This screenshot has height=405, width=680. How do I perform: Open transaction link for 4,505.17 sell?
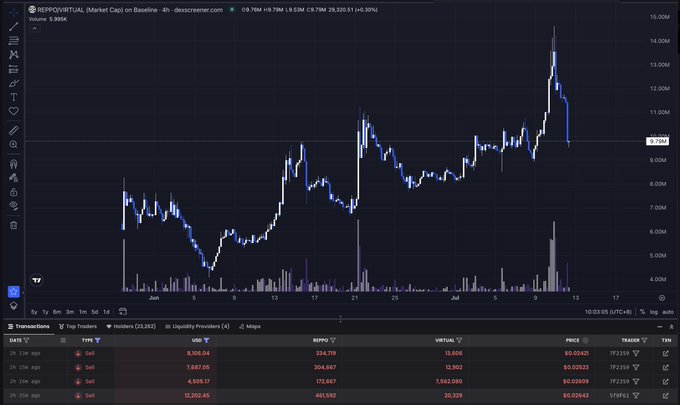pos(666,382)
